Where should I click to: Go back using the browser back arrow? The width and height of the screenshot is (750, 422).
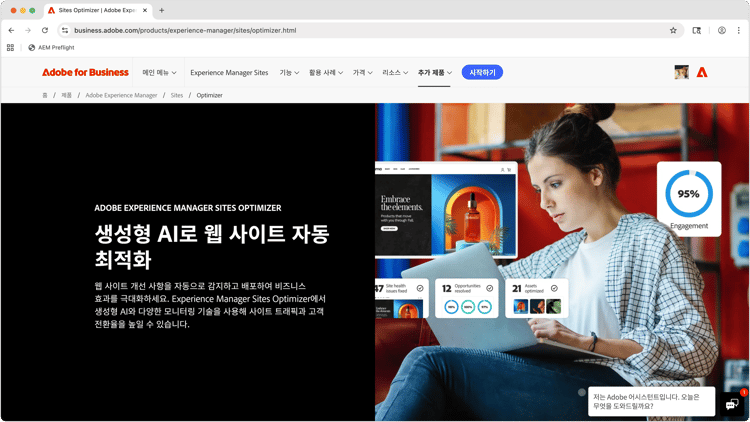[x=11, y=30]
